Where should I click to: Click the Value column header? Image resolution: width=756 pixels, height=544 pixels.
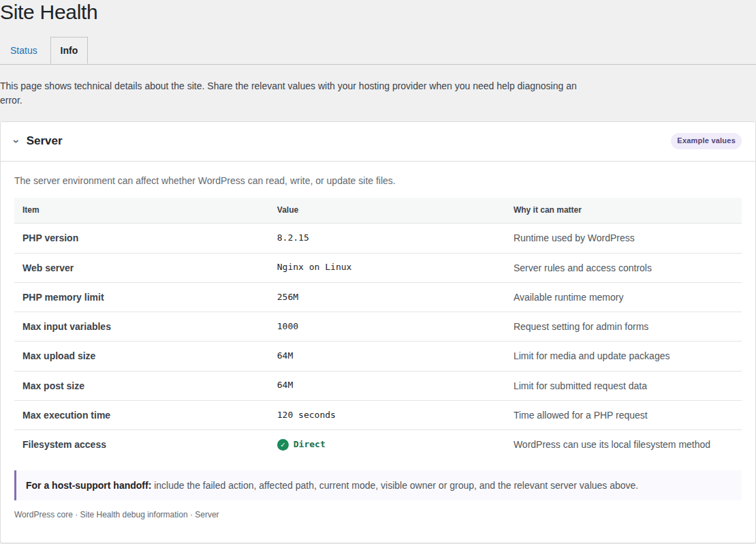[287, 210]
